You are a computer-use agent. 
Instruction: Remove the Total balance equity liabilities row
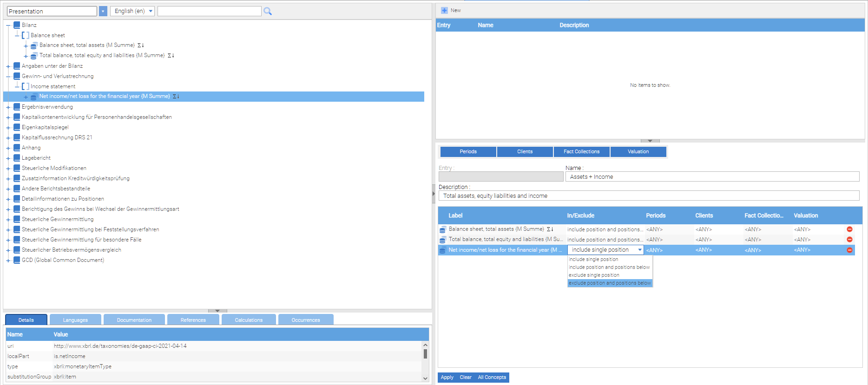tap(849, 240)
